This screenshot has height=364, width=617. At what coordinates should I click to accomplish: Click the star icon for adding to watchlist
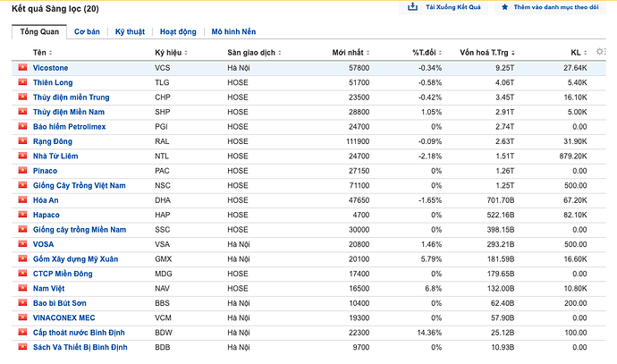(504, 7)
